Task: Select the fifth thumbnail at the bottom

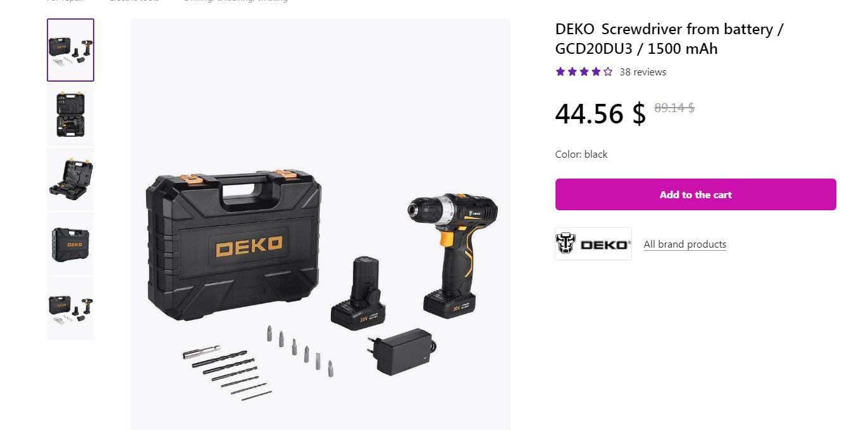Action: (x=70, y=308)
